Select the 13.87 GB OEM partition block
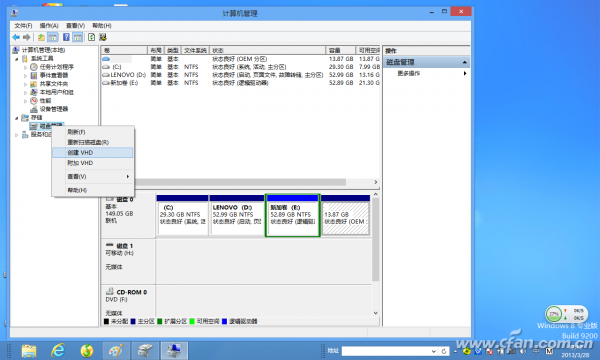The height and width of the screenshot is (360, 600). coord(346,215)
